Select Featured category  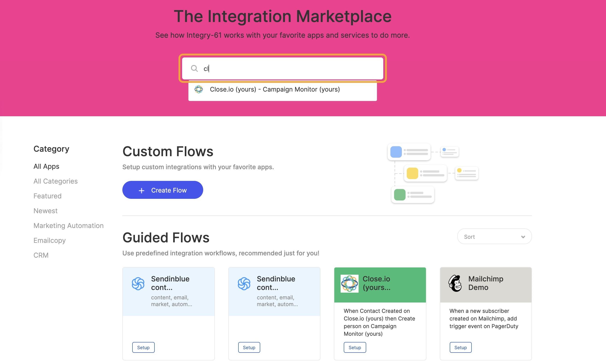[47, 196]
